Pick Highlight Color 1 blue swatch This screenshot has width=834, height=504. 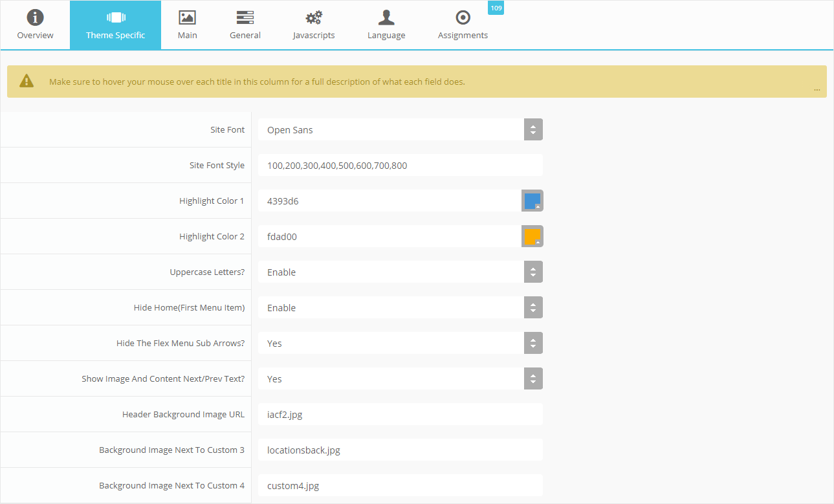pos(532,201)
